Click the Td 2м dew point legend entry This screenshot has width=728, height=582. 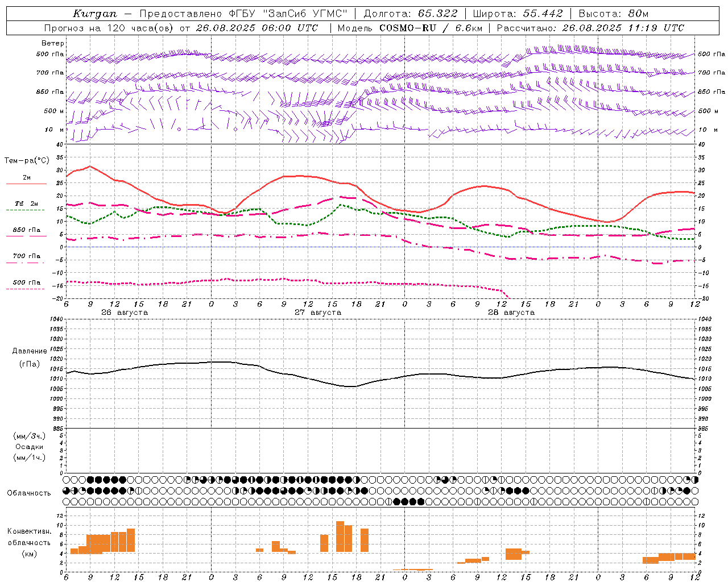click(27, 203)
